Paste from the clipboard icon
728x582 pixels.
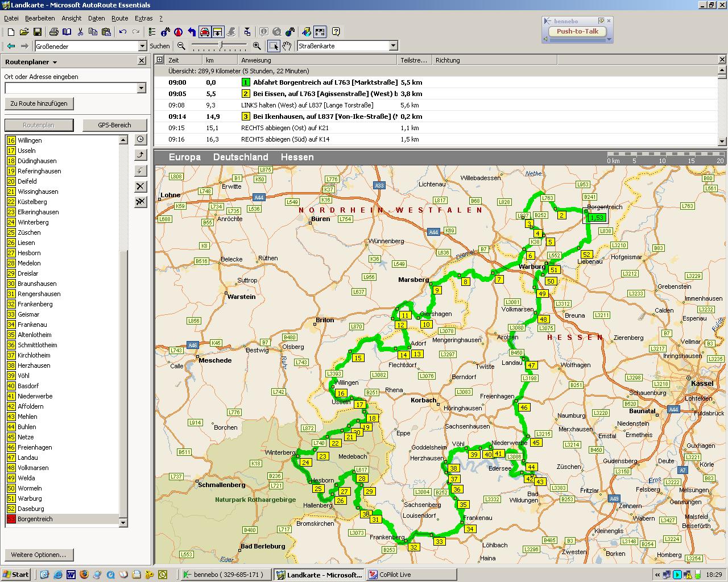click(106, 32)
